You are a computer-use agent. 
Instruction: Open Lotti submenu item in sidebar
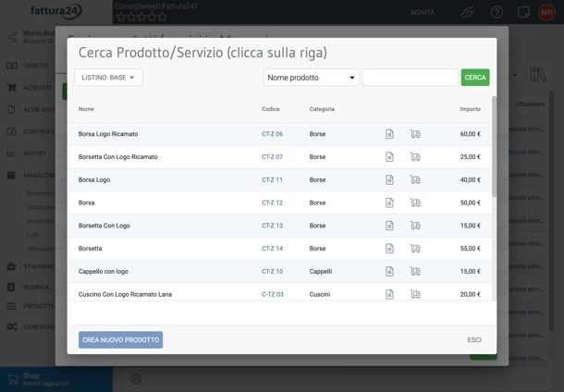point(33,235)
